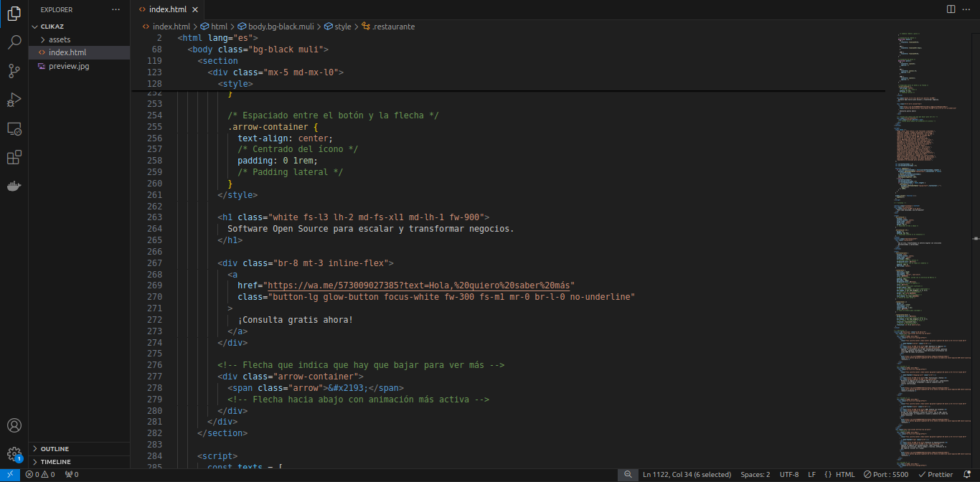Click the Ln 1122, Col 34 position indicator
980x482 pixels.
[687, 475]
